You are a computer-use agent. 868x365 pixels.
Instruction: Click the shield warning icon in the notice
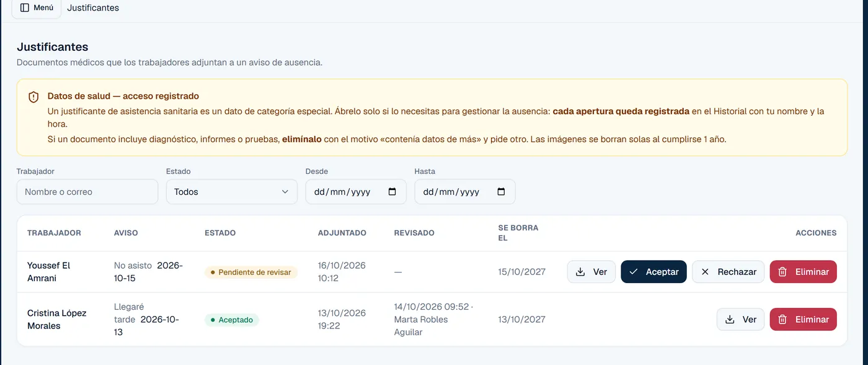[x=33, y=97]
